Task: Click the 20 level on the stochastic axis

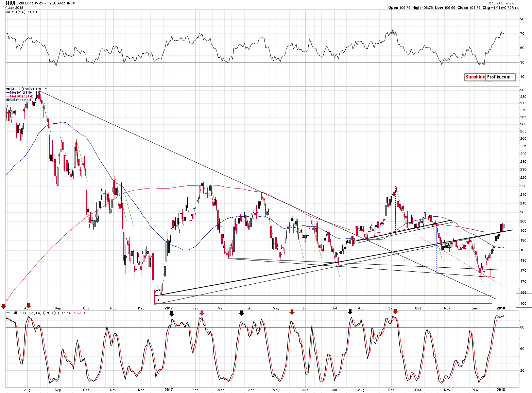Action: point(522,371)
